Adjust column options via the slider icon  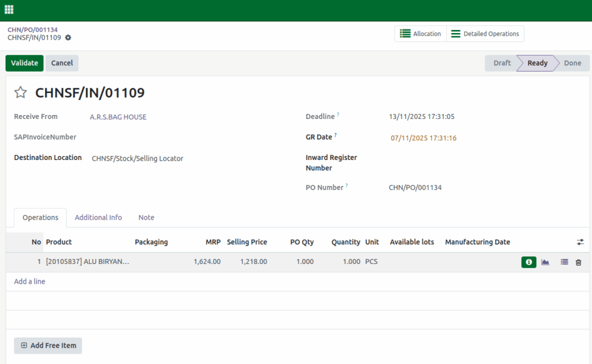pos(580,242)
